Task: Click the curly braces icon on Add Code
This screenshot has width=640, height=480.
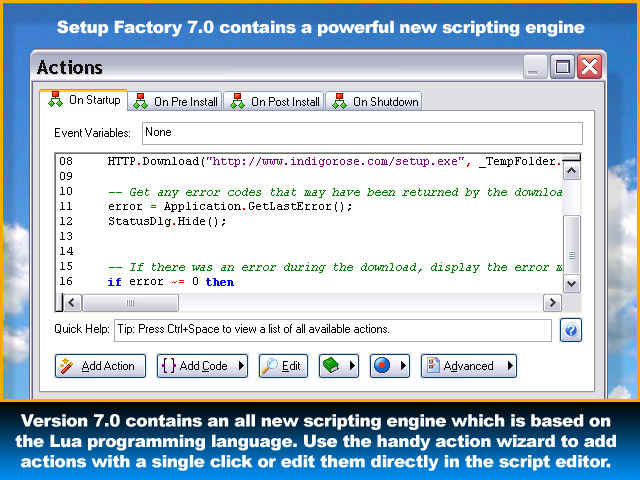Action: pyautogui.click(x=169, y=366)
